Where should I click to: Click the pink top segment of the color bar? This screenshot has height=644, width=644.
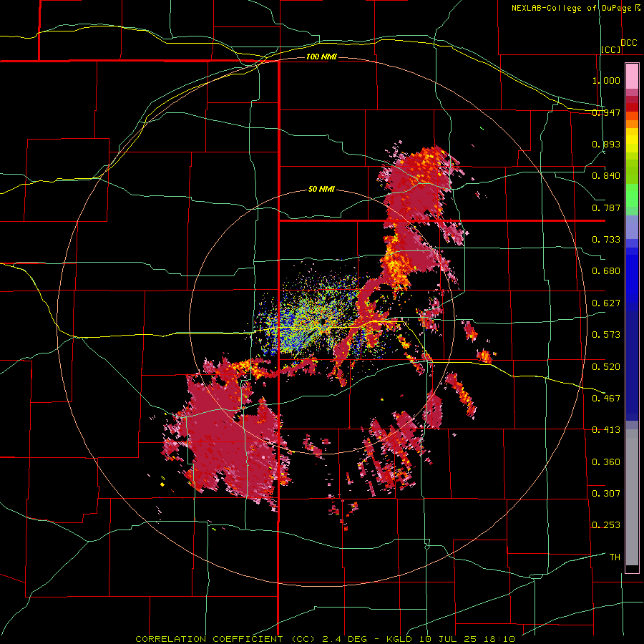(632, 77)
